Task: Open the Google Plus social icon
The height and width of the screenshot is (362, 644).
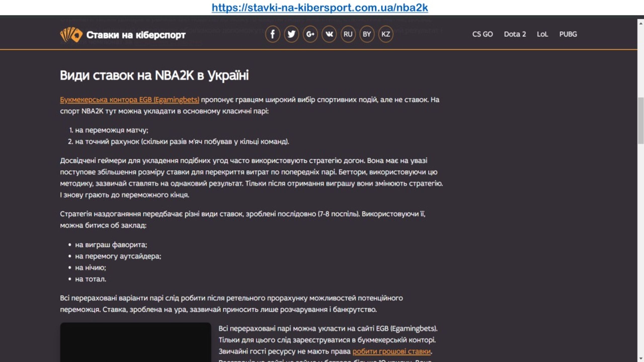Action: [x=310, y=34]
